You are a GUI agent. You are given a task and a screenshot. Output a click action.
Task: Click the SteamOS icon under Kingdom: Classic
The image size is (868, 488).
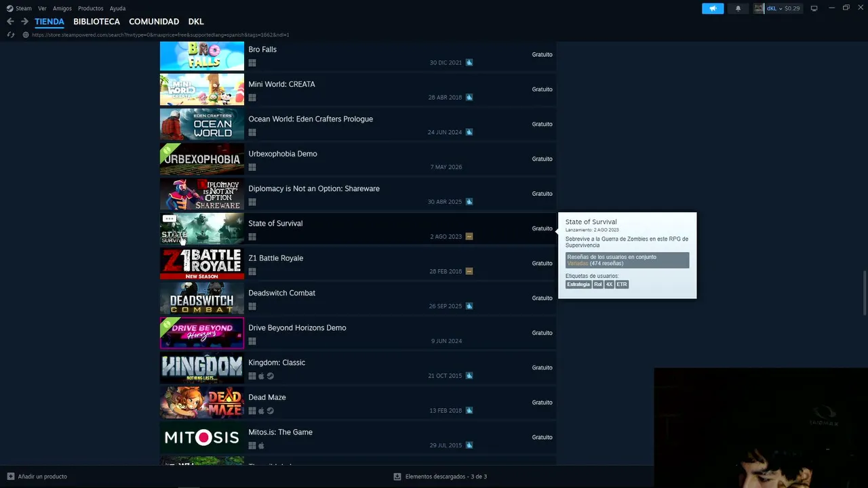271,376
